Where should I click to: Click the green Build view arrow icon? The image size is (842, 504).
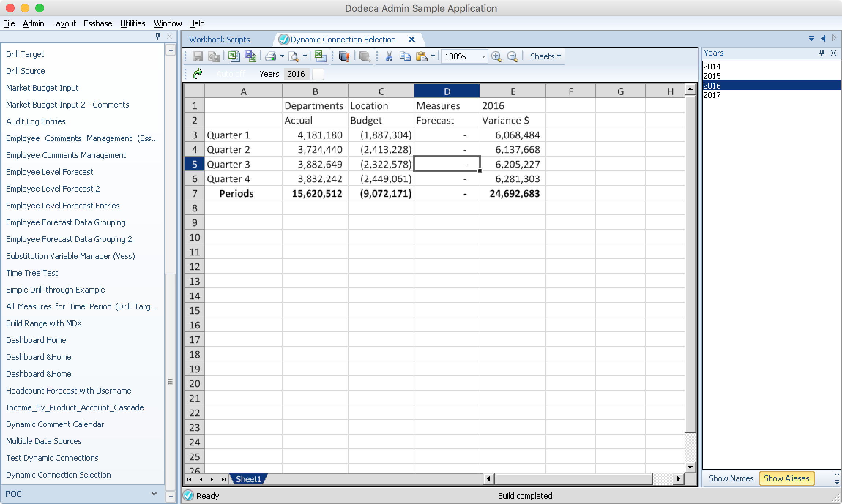click(x=198, y=74)
